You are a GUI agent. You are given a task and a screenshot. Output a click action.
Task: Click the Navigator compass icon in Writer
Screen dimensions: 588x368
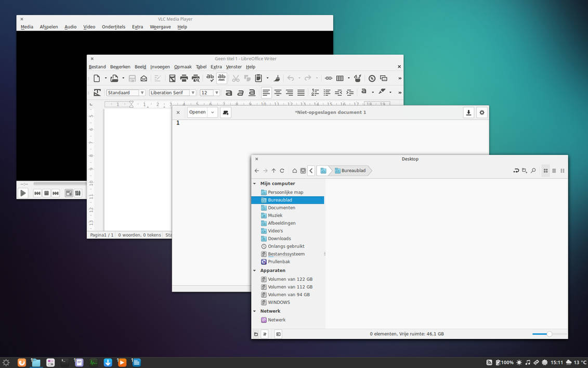tap(372, 78)
